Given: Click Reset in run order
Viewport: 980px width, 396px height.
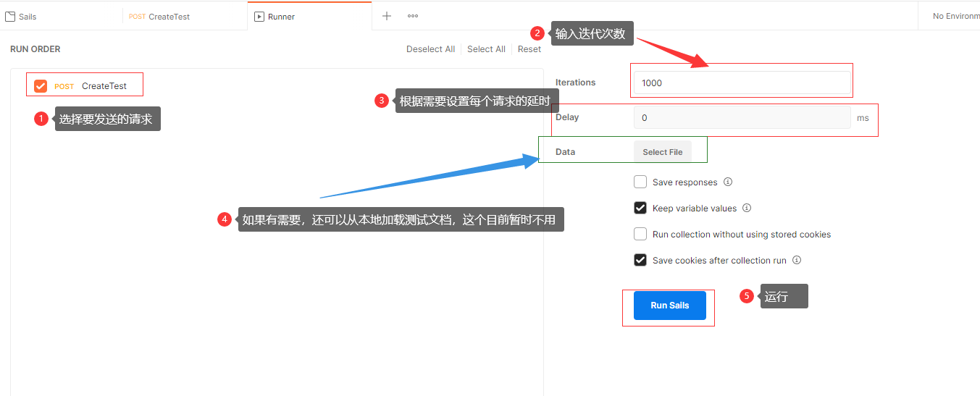Looking at the screenshot, I should 529,49.
